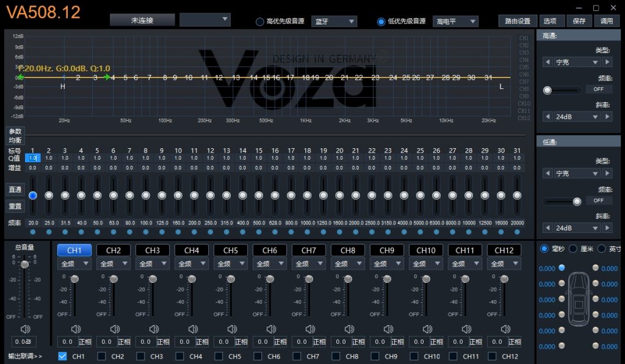This screenshot has width=625, height=364.
Task: Check CH6 output link checkbox
Action: coord(258,356)
